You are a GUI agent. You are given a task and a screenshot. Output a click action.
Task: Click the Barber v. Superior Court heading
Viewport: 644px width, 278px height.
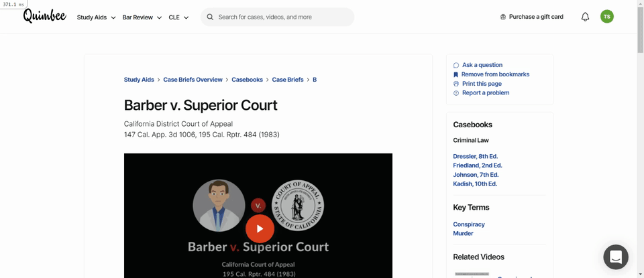[201, 105]
